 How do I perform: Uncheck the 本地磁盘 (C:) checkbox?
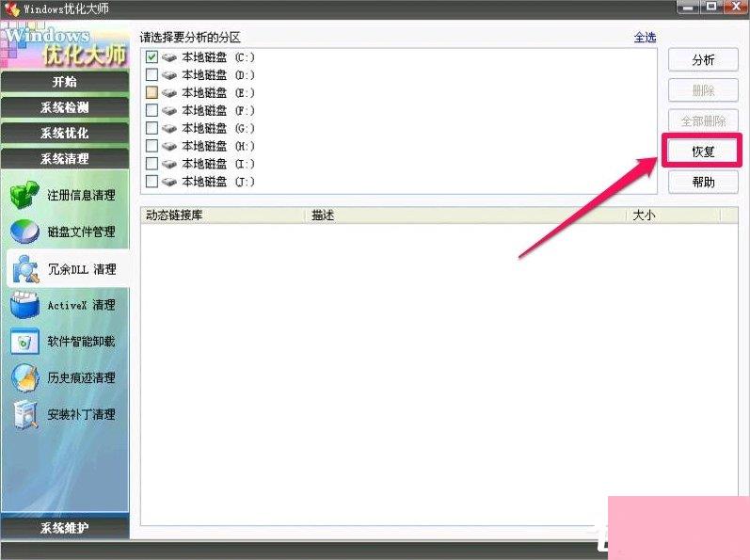(152, 56)
